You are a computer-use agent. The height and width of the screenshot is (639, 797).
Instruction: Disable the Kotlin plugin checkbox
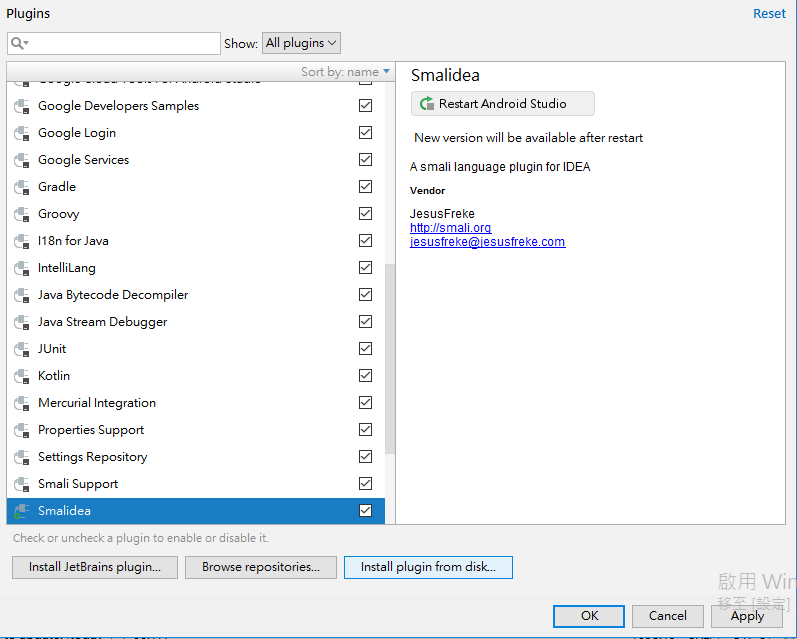(x=365, y=375)
